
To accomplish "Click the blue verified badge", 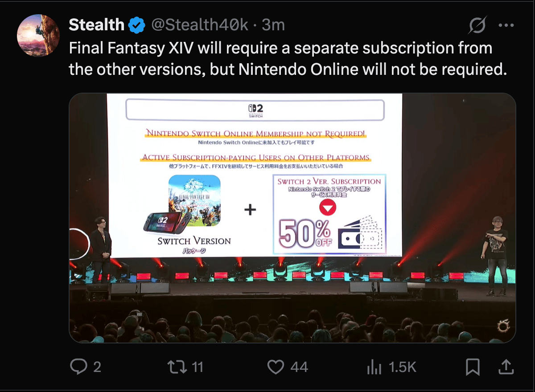I will click(x=137, y=25).
